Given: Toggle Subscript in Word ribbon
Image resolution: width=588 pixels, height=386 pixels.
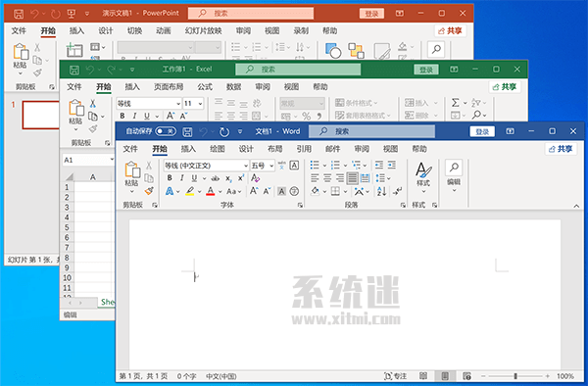Looking at the screenshot, I should tap(228, 178).
